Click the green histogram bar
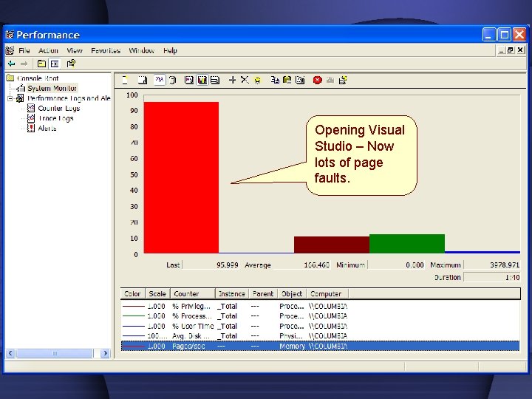Viewport: 532px width, 399px height. [x=407, y=244]
